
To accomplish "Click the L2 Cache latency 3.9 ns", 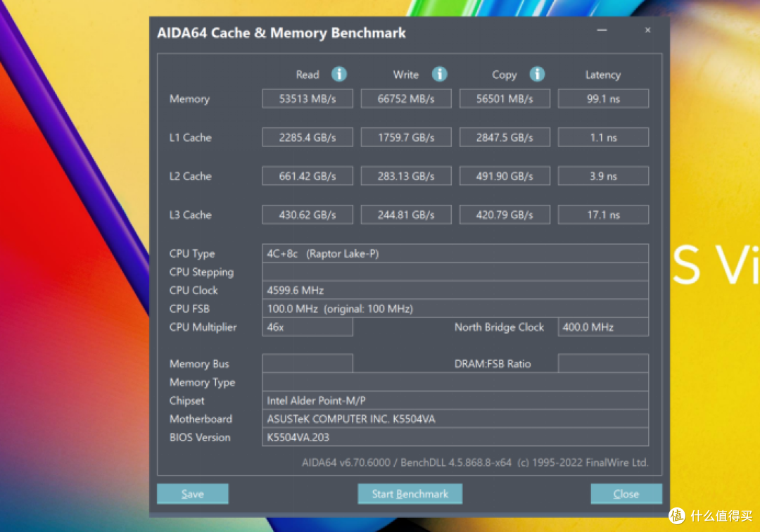I will tap(604, 176).
